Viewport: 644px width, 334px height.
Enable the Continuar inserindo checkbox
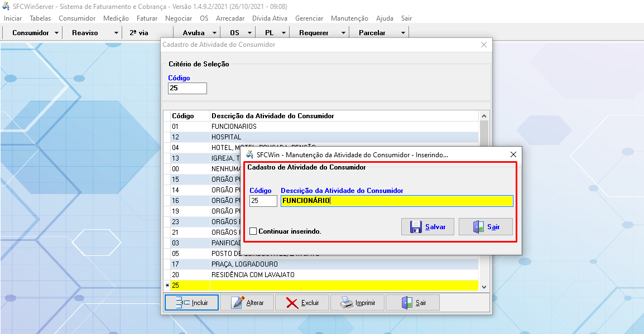coord(253,231)
